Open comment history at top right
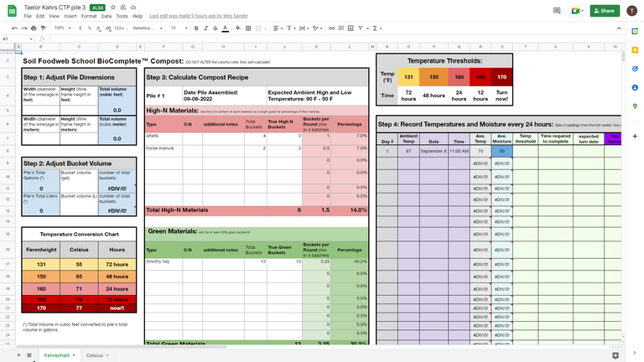The width and height of the screenshot is (644, 362). click(x=557, y=11)
